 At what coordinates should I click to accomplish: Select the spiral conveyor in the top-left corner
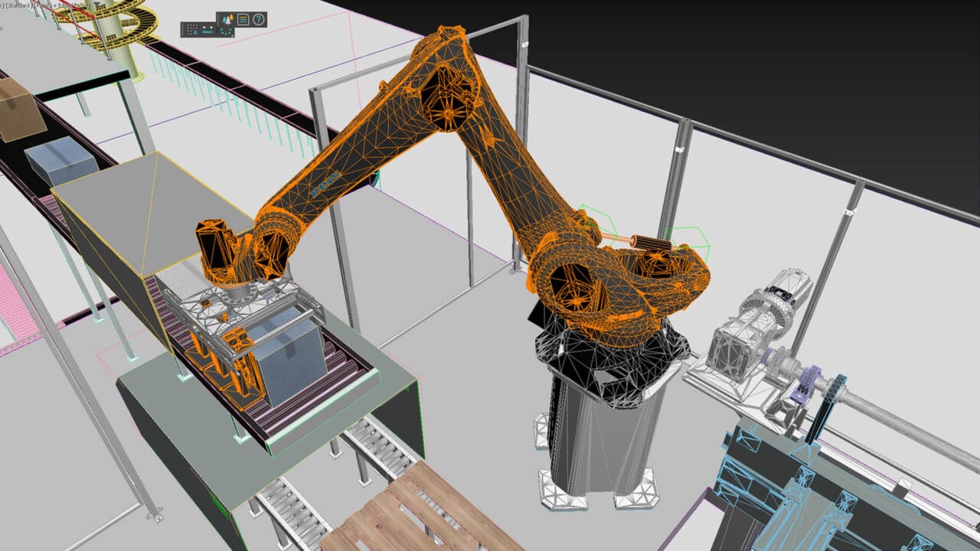[122, 23]
